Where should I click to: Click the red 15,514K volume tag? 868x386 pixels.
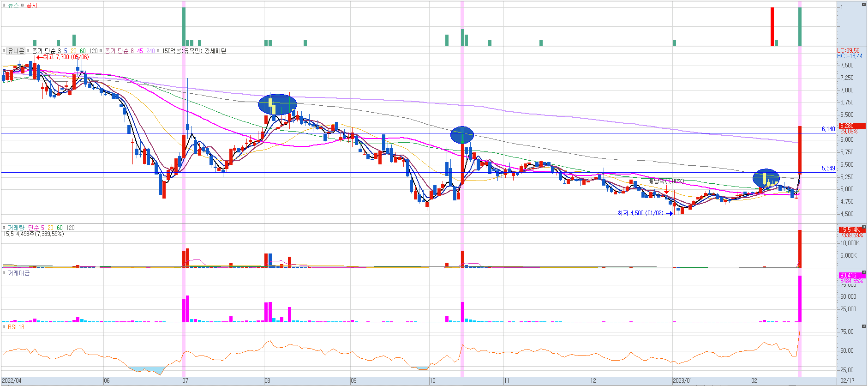pyautogui.click(x=852, y=229)
